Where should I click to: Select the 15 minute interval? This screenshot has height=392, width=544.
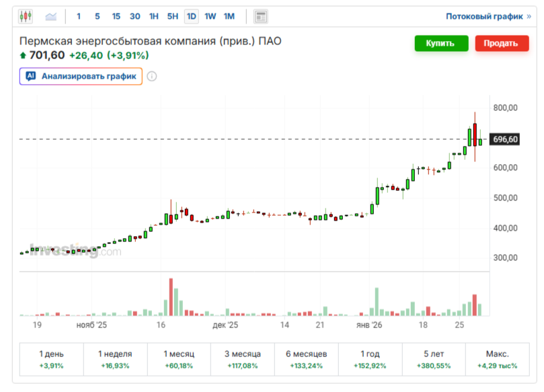pos(116,16)
